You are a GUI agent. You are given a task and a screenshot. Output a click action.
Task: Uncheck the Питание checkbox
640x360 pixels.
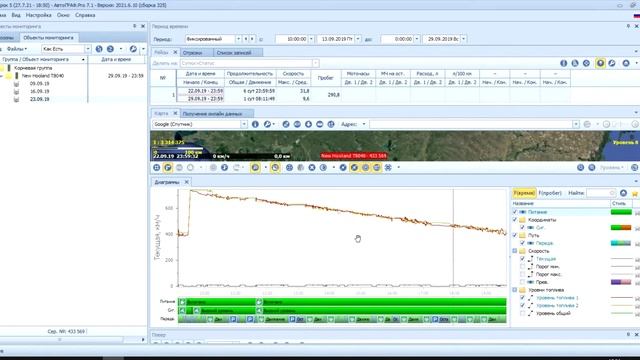click(x=515, y=212)
